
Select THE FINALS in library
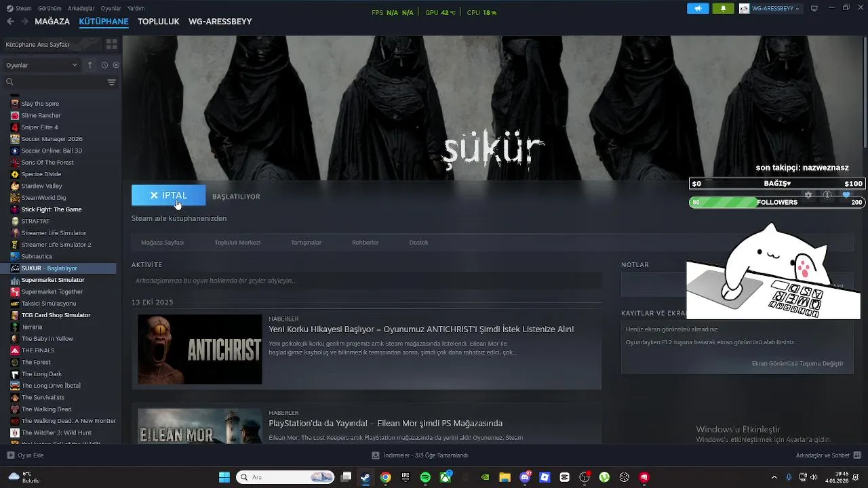[x=38, y=350]
